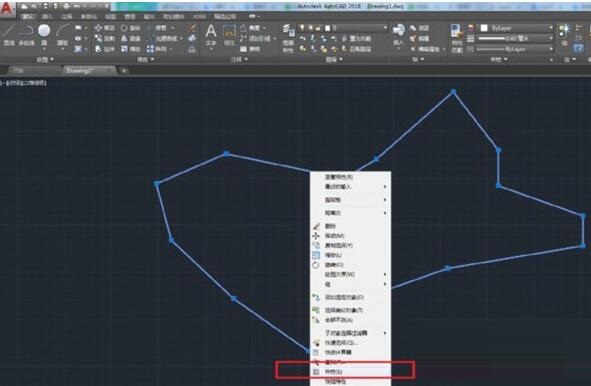The height and width of the screenshot is (386, 591).
Task: Click the topmost vertex grip of polyline
Action: pyautogui.click(x=453, y=92)
